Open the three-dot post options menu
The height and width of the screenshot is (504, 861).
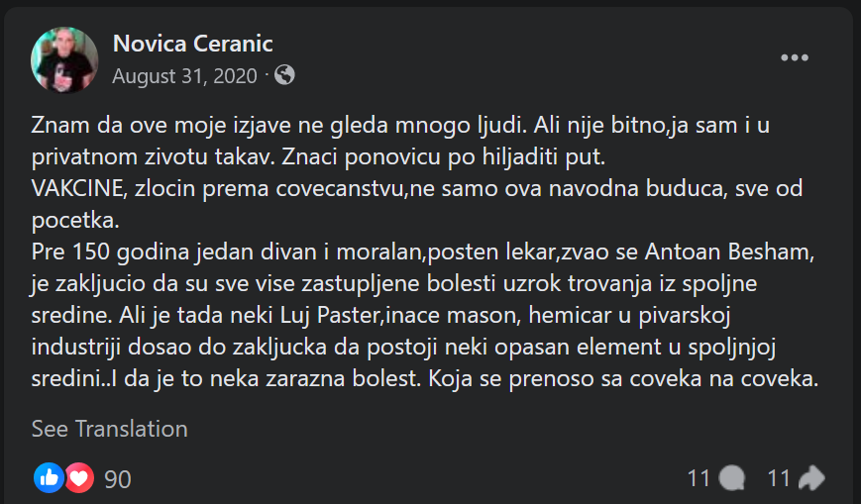tap(795, 57)
